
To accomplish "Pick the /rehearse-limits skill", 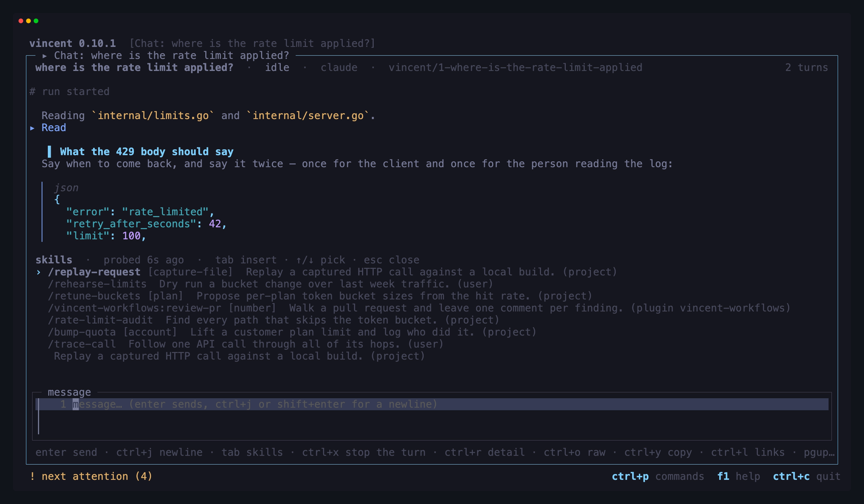I will tap(270, 284).
